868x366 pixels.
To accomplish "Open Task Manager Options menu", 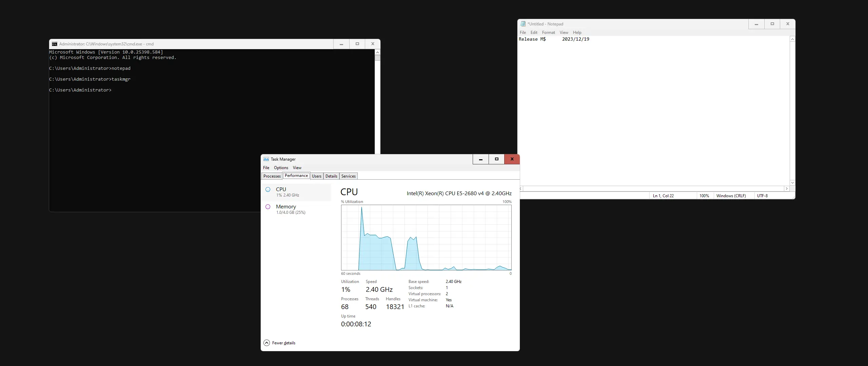I will click(281, 168).
